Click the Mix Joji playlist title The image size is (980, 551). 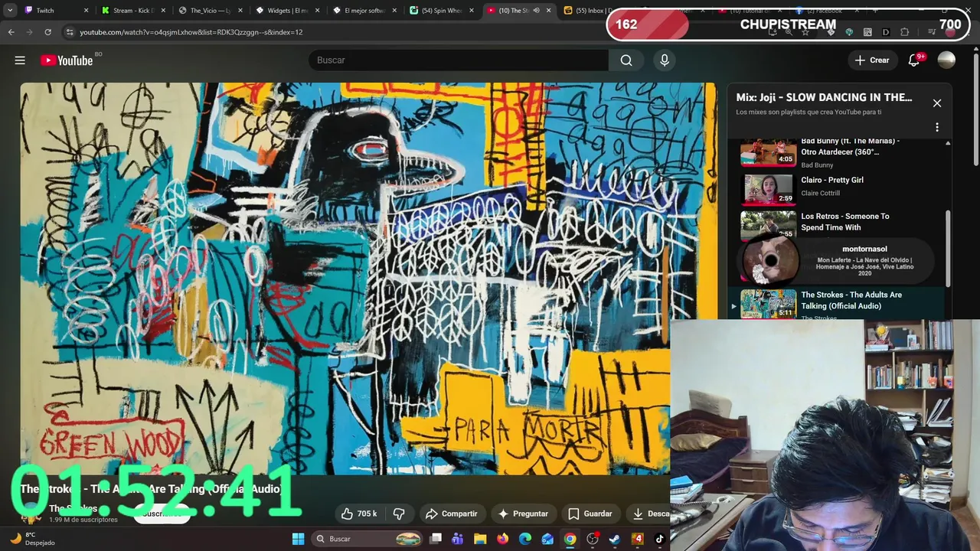coord(824,97)
